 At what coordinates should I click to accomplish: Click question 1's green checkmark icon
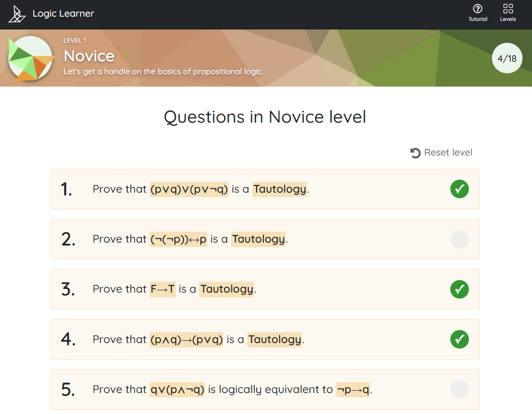(x=459, y=189)
